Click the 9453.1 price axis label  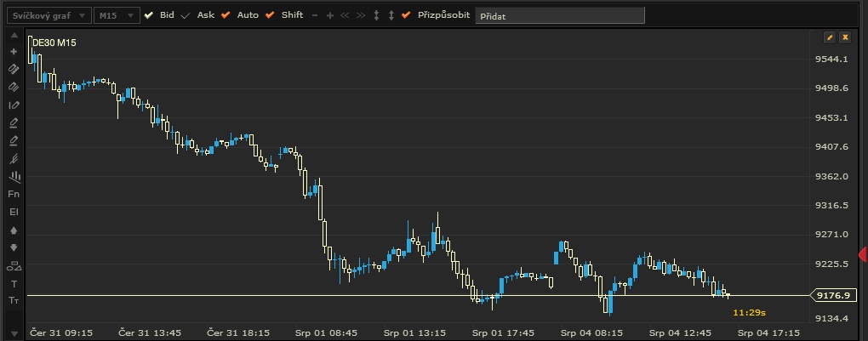(831, 117)
